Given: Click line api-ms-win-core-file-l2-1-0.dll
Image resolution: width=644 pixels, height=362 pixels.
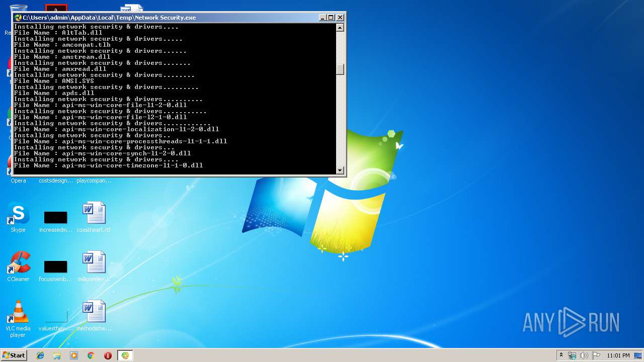Looking at the screenshot, I should point(100,117).
